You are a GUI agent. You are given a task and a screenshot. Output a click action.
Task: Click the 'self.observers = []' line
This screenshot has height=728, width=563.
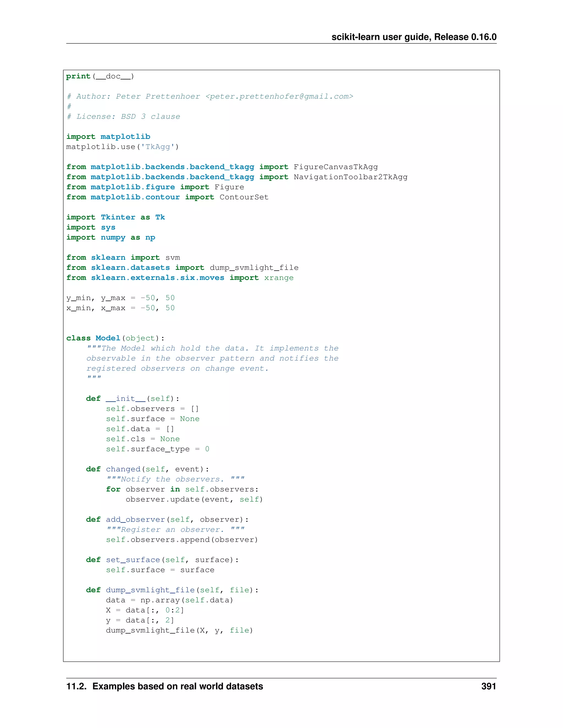[x=152, y=409]
